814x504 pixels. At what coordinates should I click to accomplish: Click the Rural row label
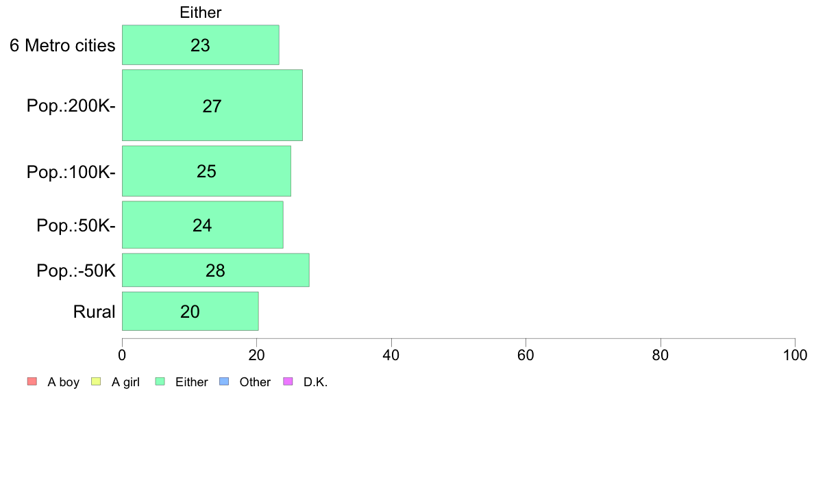(94, 312)
